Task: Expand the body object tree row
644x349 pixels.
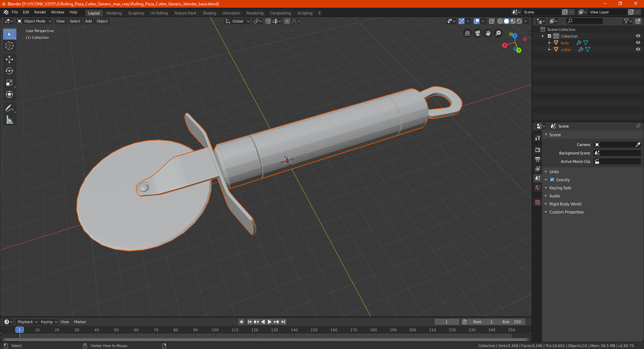Action: pyautogui.click(x=549, y=43)
